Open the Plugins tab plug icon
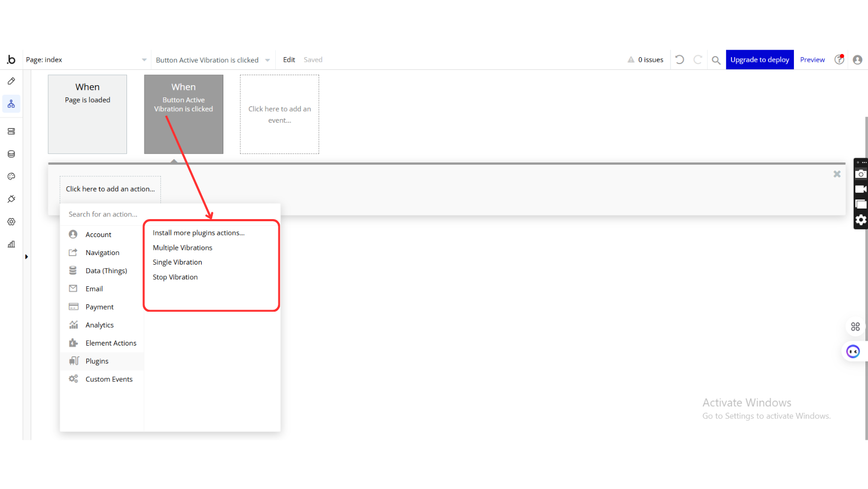868x489 pixels. [x=11, y=199]
